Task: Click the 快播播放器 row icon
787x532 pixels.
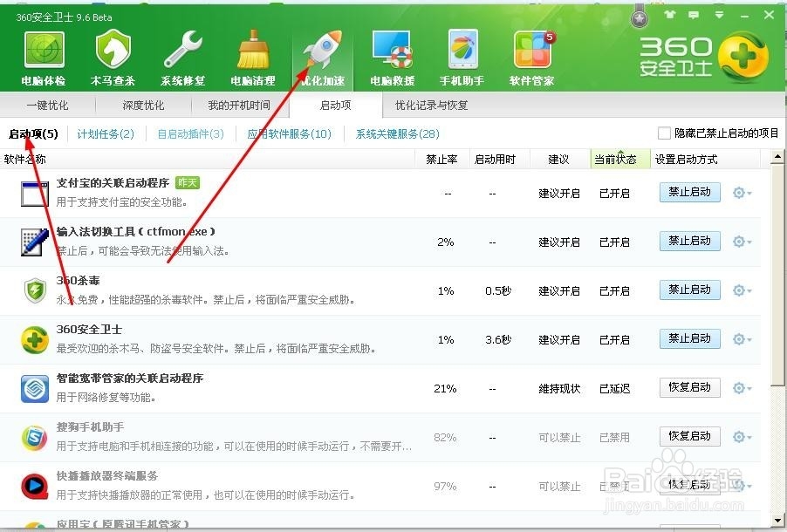Action: pyautogui.click(x=35, y=486)
